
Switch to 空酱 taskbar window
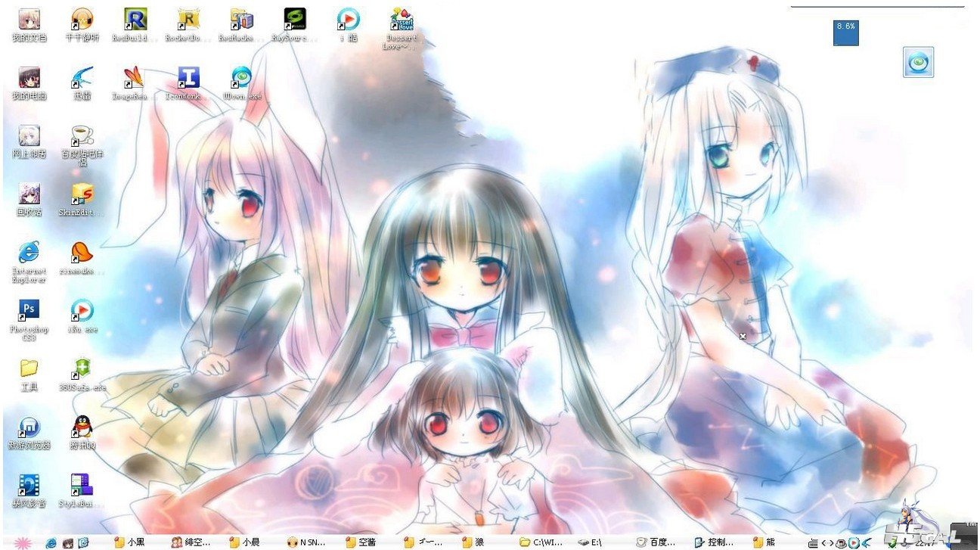click(x=361, y=542)
